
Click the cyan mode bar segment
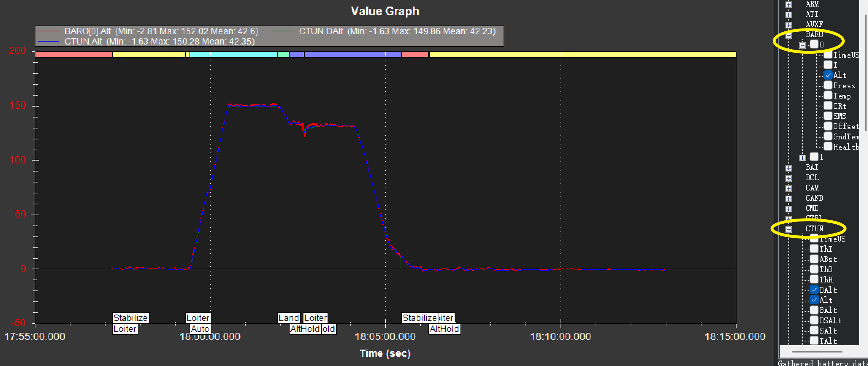pos(233,54)
